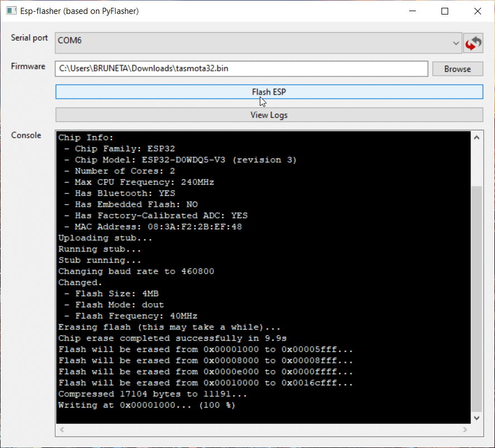495x448 pixels.
Task: Click the 'Chip Family: ESP32' line
Action: [x=120, y=149]
